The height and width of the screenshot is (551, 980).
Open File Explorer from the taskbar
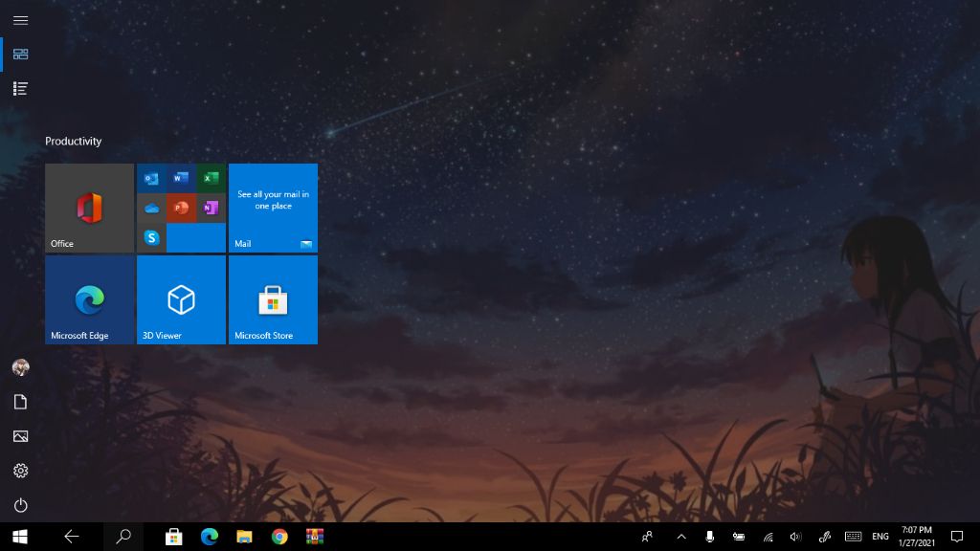click(x=244, y=537)
